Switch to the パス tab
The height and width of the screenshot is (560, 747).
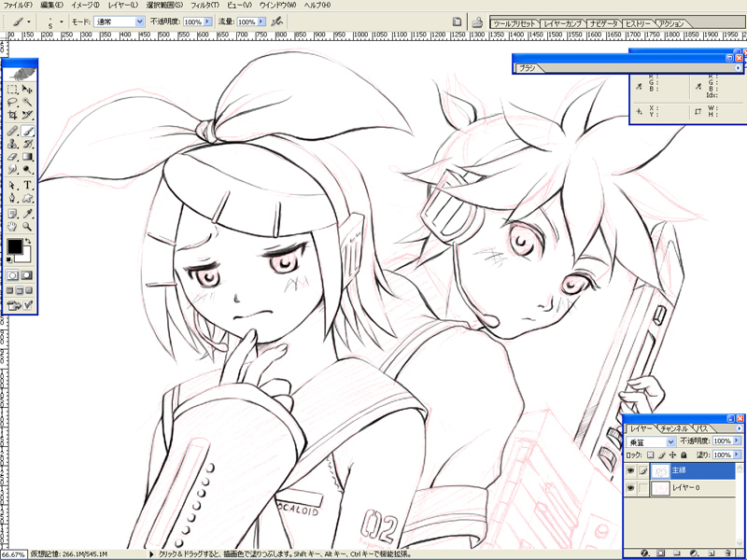pos(702,428)
